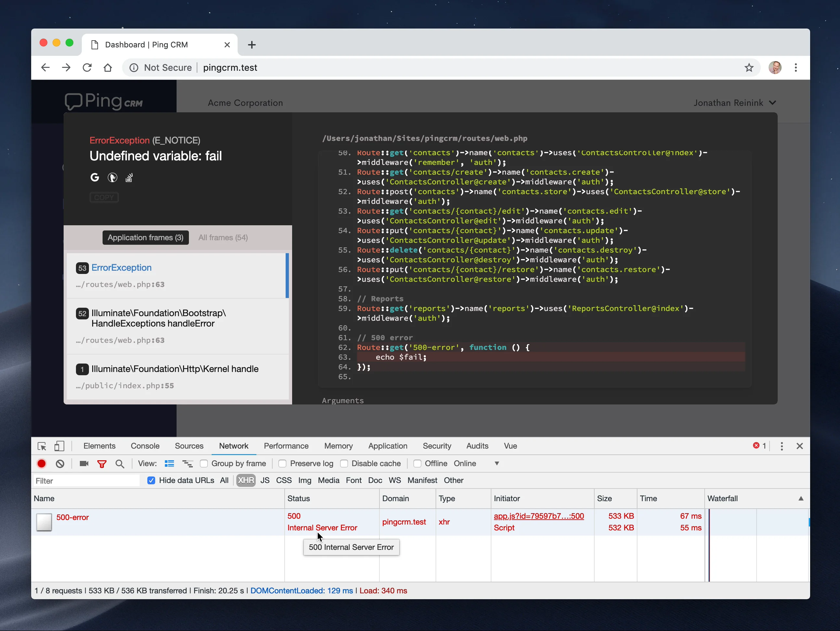Click the Google search icon in error panel

(94, 177)
